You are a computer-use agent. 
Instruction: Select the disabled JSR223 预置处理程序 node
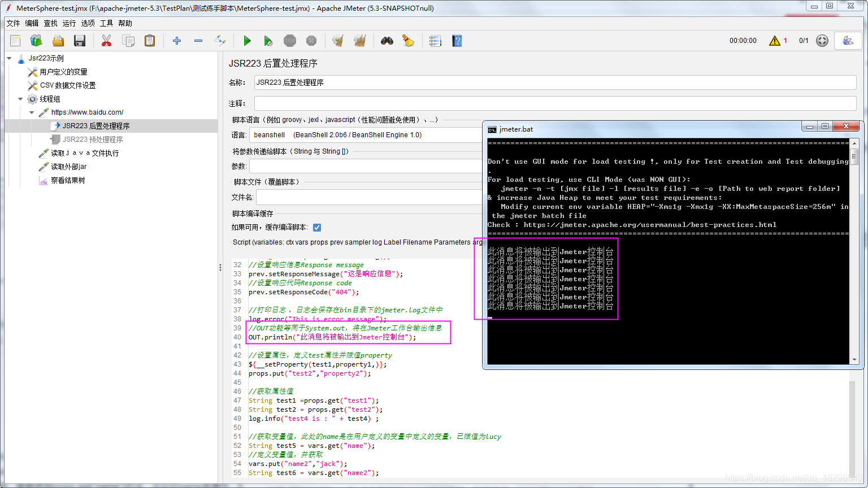click(94, 140)
